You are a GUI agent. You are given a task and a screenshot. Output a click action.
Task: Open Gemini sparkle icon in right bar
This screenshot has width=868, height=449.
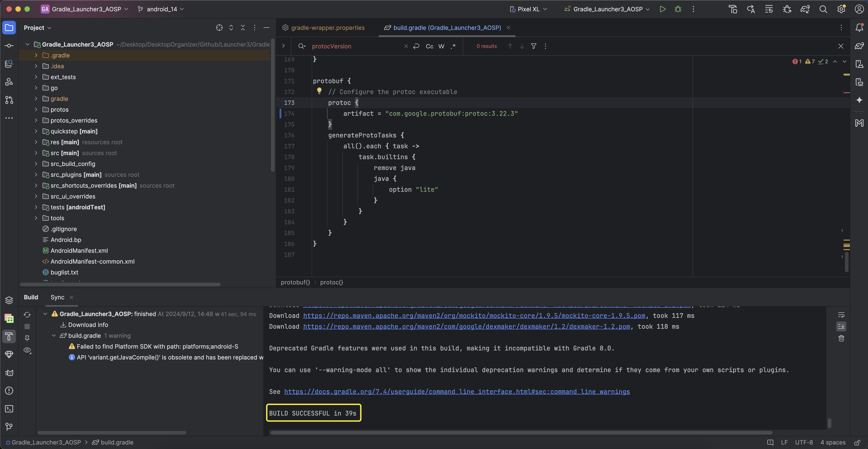tap(859, 100)
